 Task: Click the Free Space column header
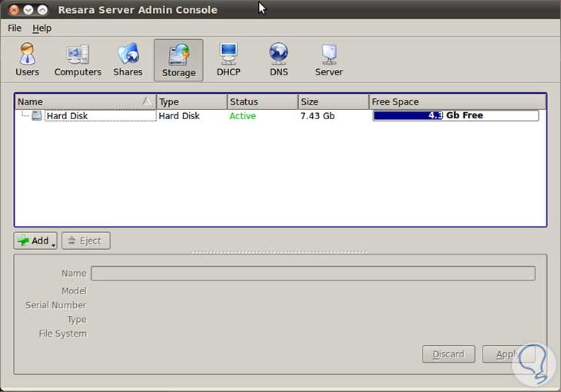[457, 101]
